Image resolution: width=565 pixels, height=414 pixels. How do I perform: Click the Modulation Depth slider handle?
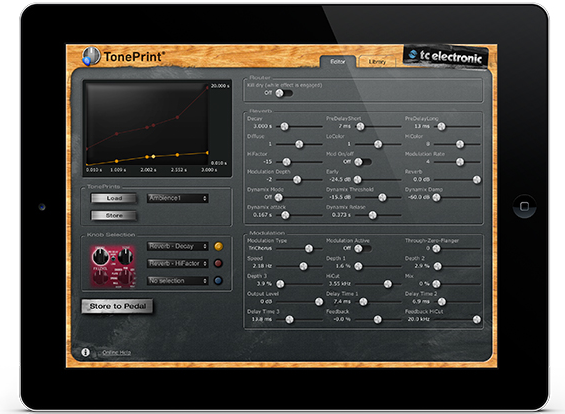click(297, 180)
